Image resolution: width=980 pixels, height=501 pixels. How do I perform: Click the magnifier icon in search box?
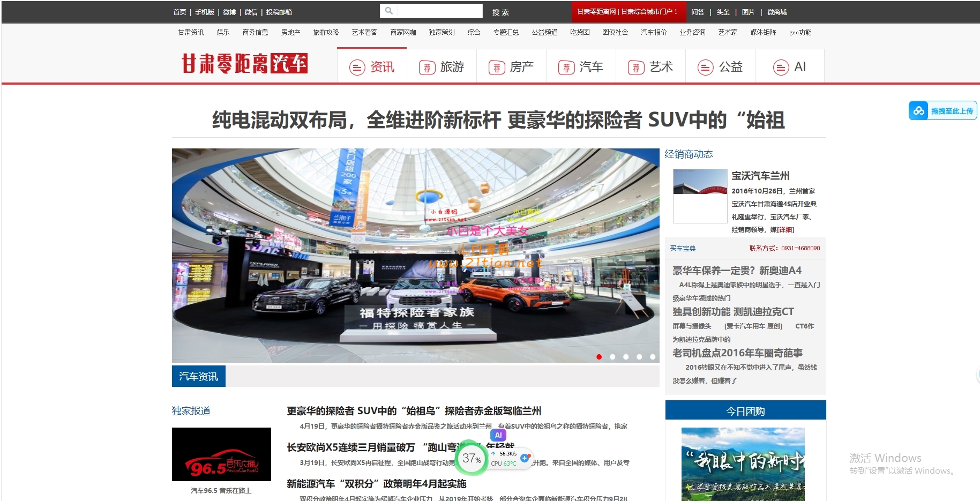coord(388,11)
